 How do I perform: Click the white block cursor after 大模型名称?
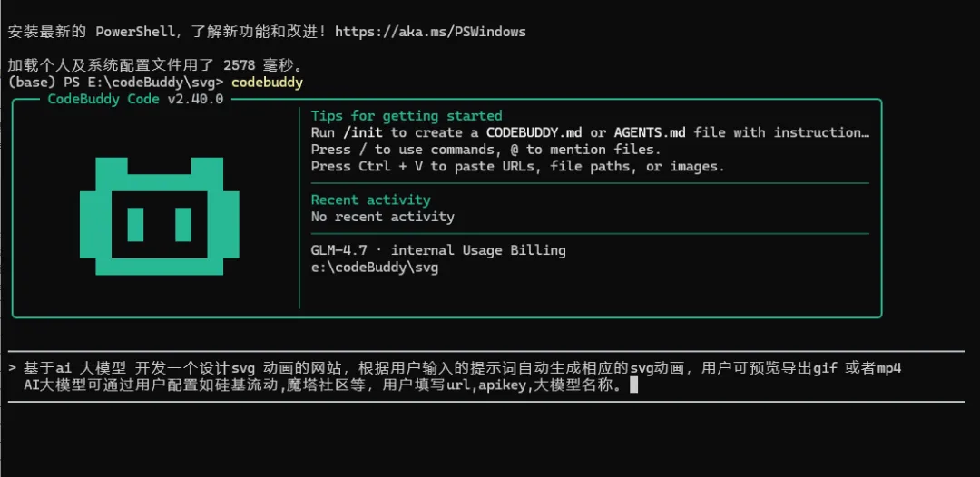click(633, 385)
